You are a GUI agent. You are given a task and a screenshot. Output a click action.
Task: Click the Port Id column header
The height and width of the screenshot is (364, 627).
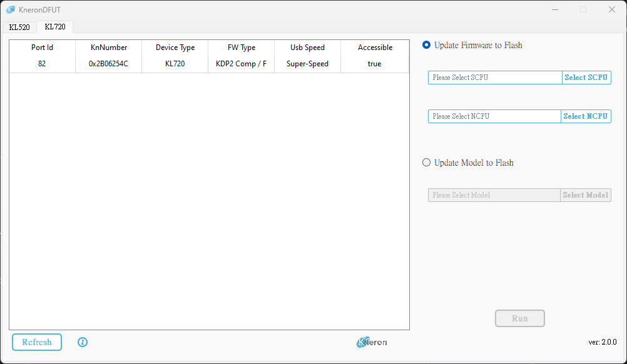[42, 48]
